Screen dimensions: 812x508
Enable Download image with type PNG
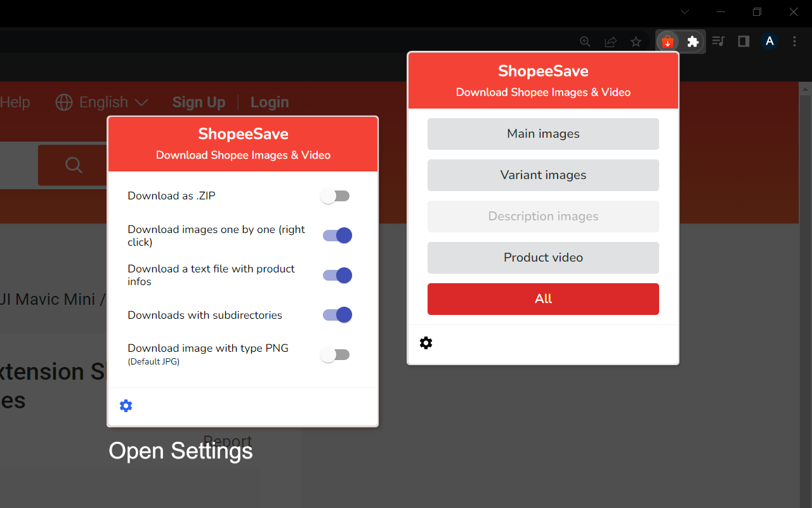[x=336, y=354]
